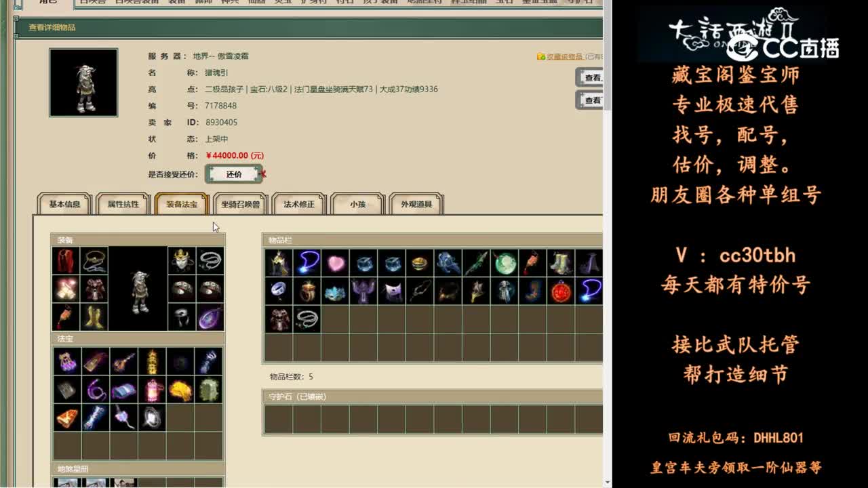Open the 基本信息 tab
The image size is (868, 488).
pos(64,204)
